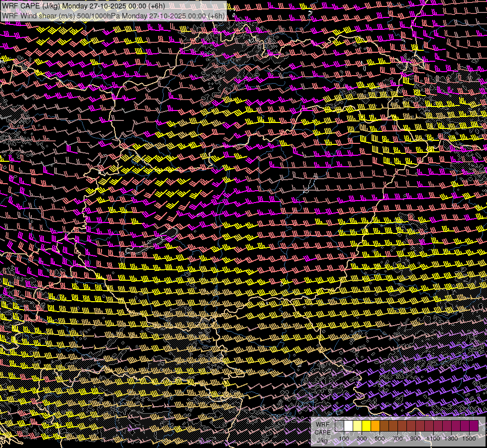
Task: Select the pale yellow CAPE legend swatch
Action: [358, 426]
